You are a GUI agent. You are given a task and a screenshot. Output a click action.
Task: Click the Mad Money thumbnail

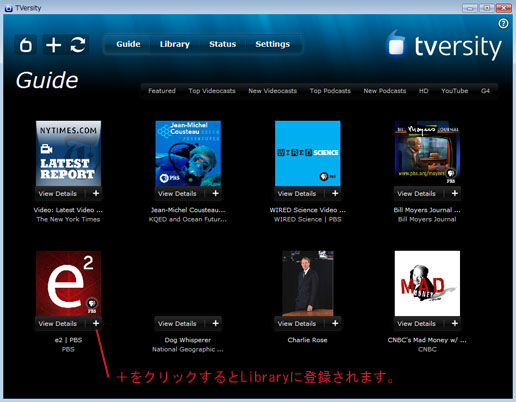427,283
